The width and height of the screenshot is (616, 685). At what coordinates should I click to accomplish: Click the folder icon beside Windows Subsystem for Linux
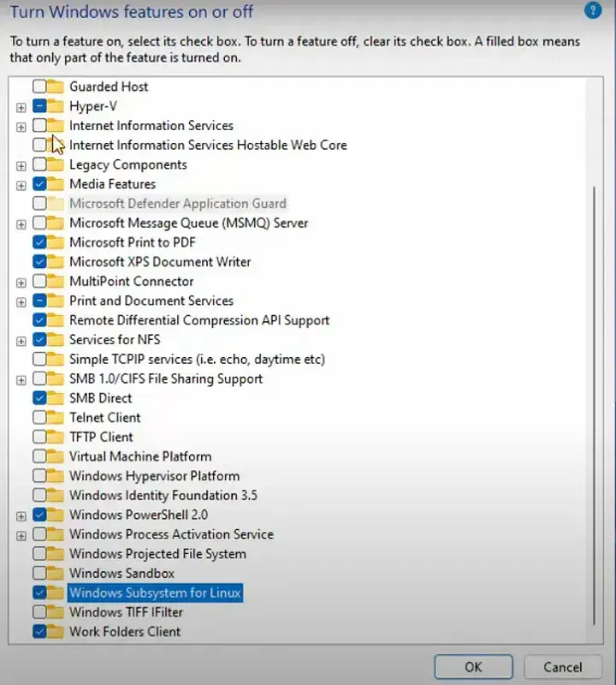click(56, 593)
